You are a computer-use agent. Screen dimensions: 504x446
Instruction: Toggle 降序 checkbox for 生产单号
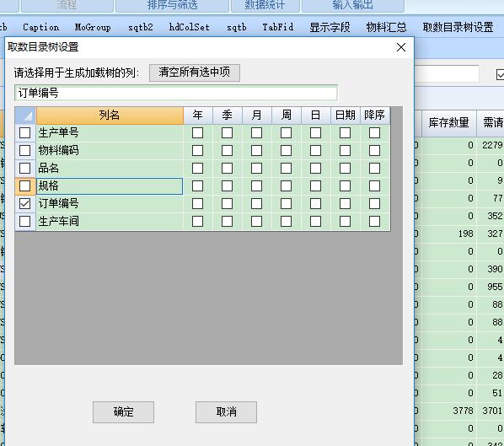pyautogui.click(x=374, y=133)
